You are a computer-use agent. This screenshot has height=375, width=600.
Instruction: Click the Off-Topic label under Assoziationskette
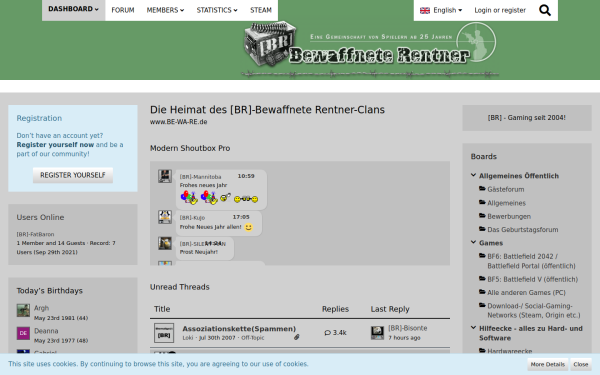[x=253, y=338]
